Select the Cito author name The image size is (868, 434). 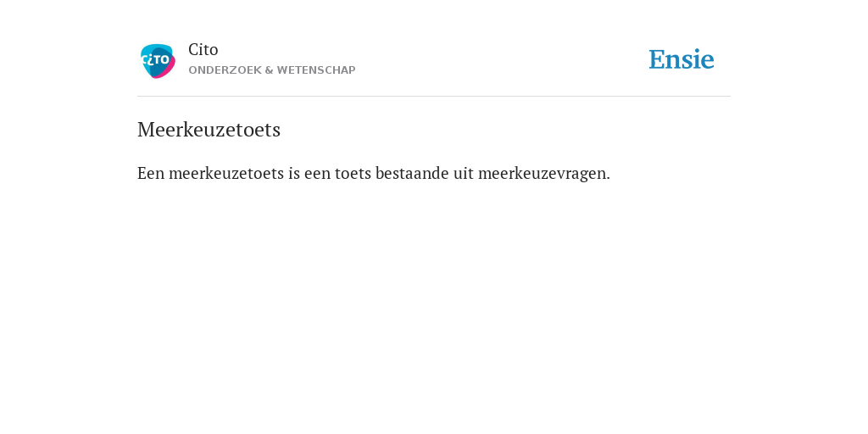click(203, 49)
